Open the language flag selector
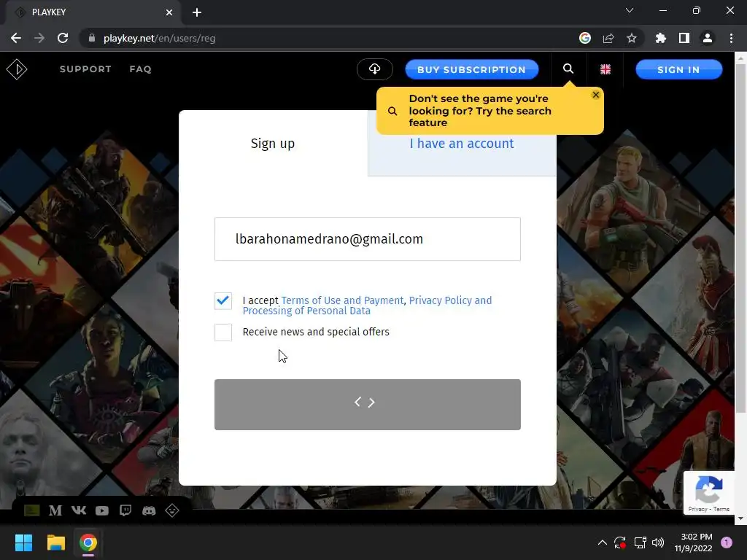747x560 pixels. [x=605, y=69]
